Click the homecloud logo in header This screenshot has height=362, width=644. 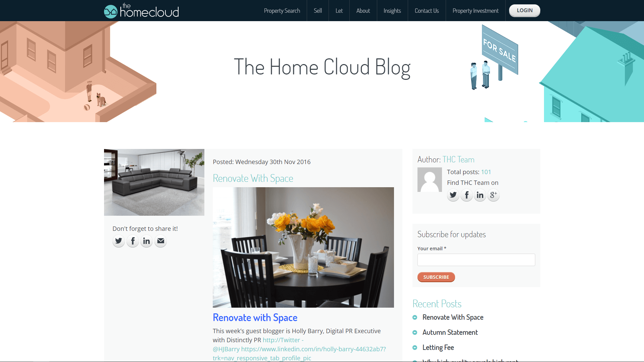point(141,11)
